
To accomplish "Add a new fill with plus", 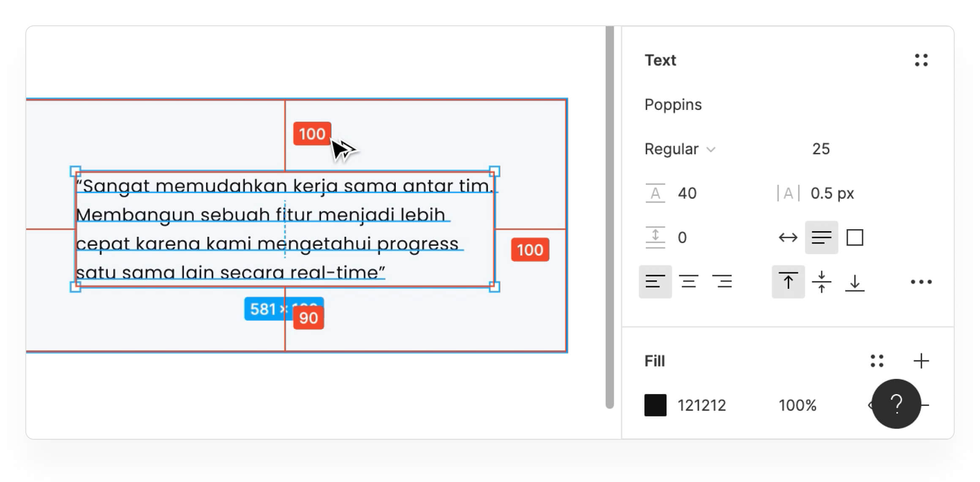I will click(x=921, y=361).
